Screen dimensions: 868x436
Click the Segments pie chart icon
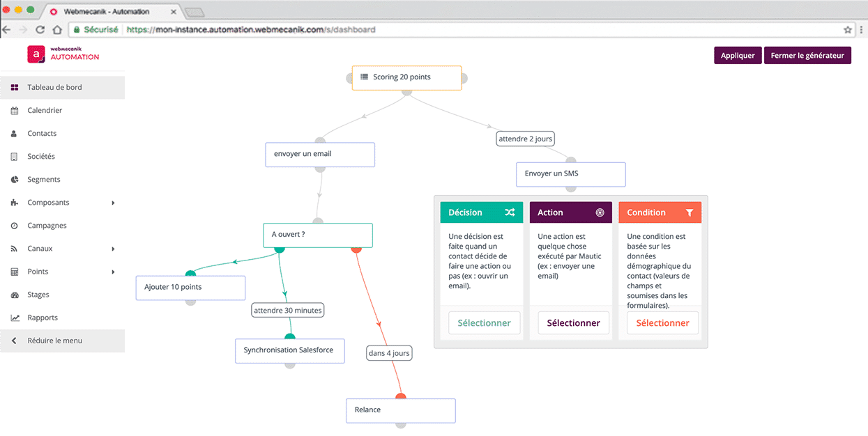(14, 179)
